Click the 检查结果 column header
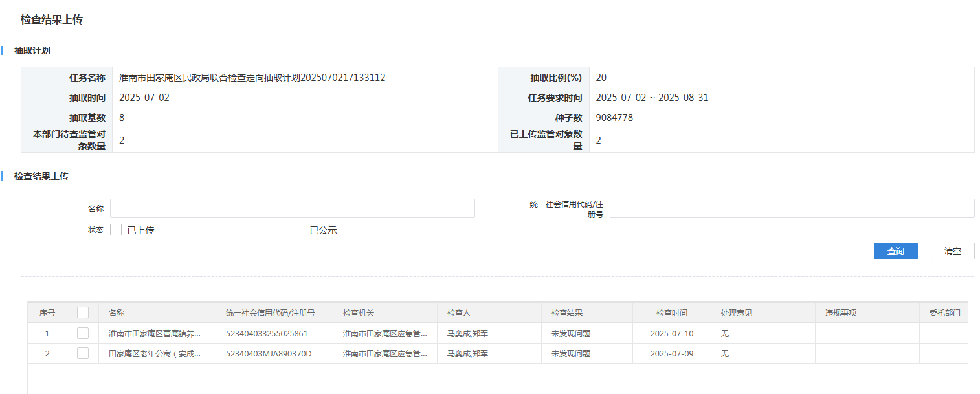The width and height of the screenshot is (980, 394). click(587, 312)
